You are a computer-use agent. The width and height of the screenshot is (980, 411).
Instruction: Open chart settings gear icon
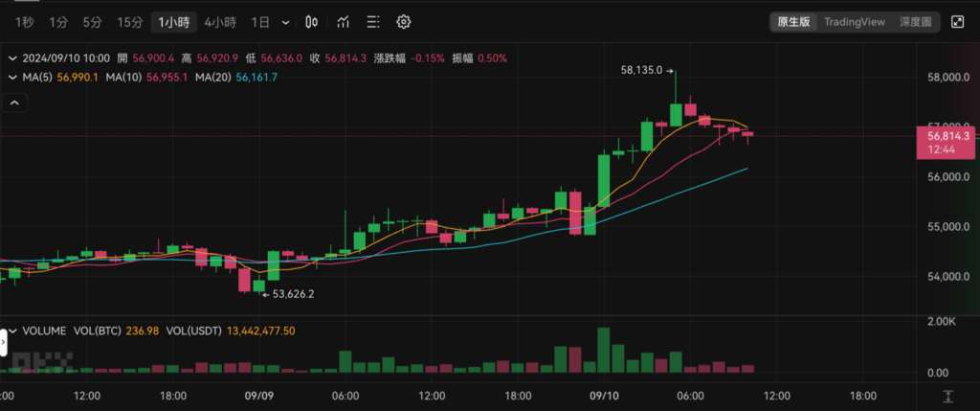coord(404,23)
